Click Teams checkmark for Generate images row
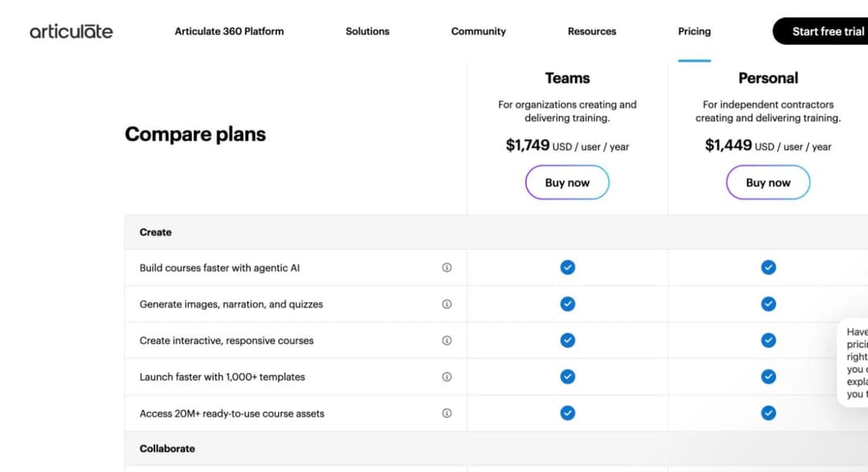Image resolution: width=868 pixels, height=472 pixels. (x=567, y=304)
